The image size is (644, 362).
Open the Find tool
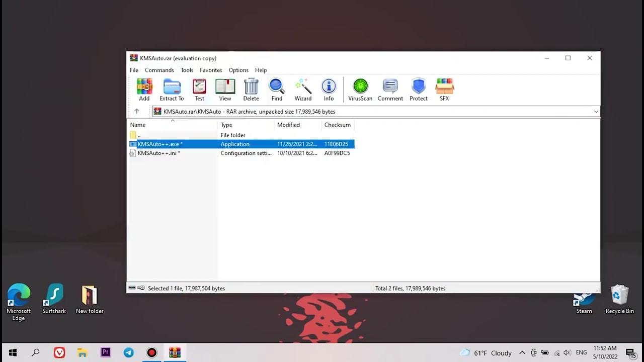coord(277,90)
